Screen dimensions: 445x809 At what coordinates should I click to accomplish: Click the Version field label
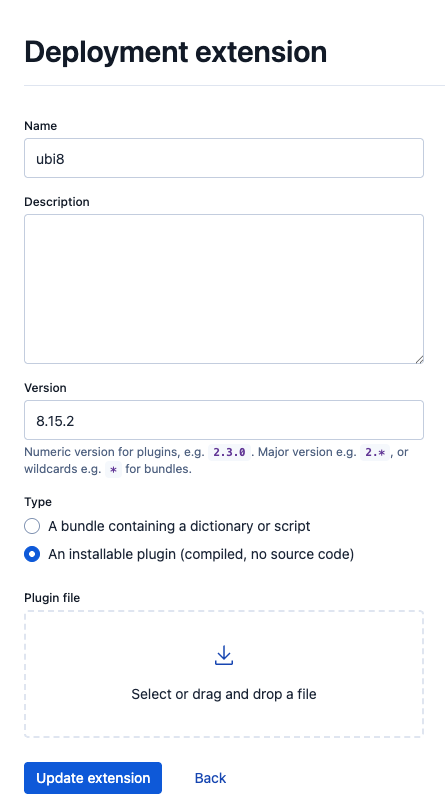pos(45,388)
